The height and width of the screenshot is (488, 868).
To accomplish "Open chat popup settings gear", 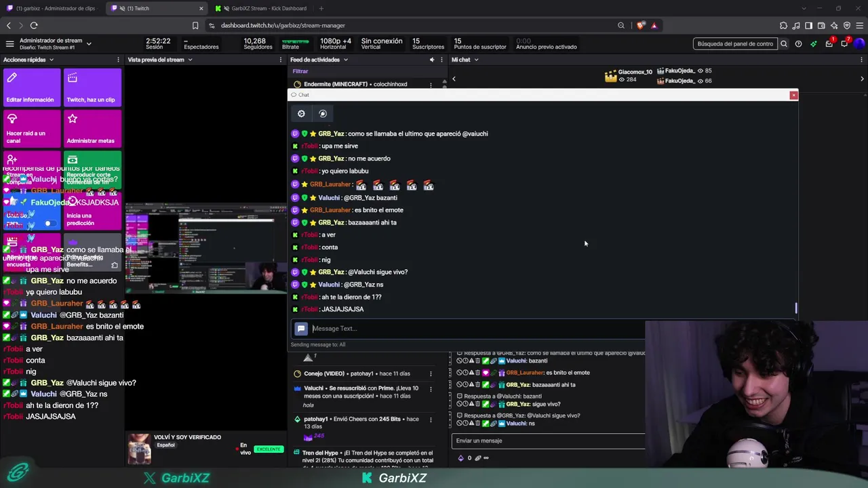I will (302, 114).
